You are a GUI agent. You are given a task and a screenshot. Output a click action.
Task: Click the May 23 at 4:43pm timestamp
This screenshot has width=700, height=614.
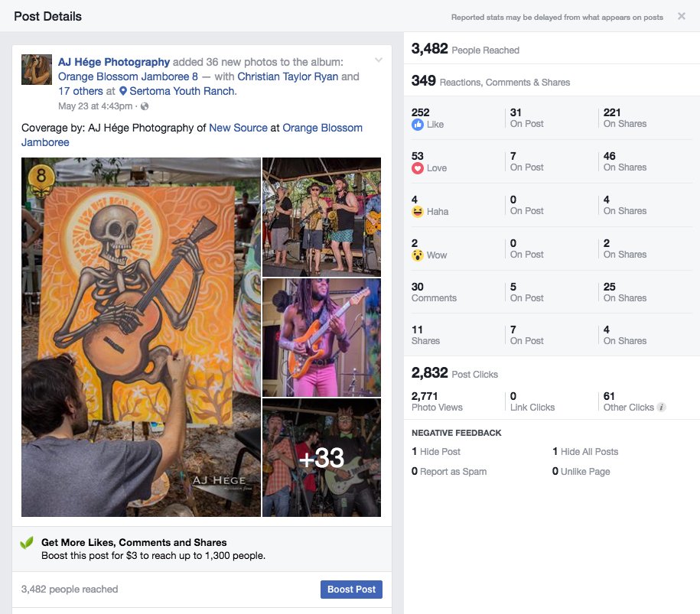[x=95, y=106]
